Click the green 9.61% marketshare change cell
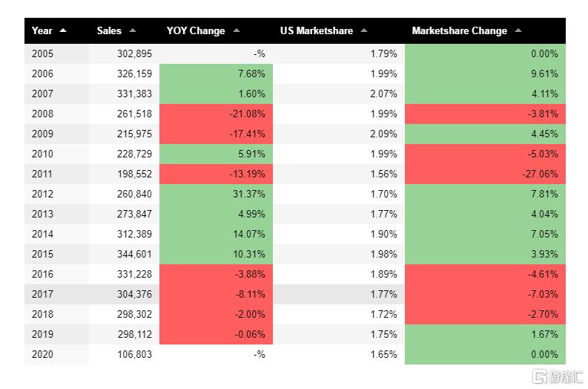 pyautogui.click(x=485, y=73)
